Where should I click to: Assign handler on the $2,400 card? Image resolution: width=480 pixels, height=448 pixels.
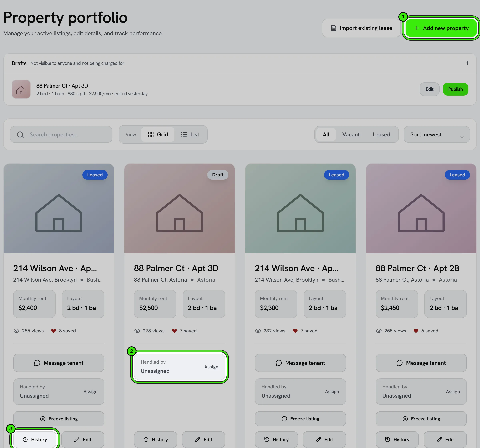90,391
